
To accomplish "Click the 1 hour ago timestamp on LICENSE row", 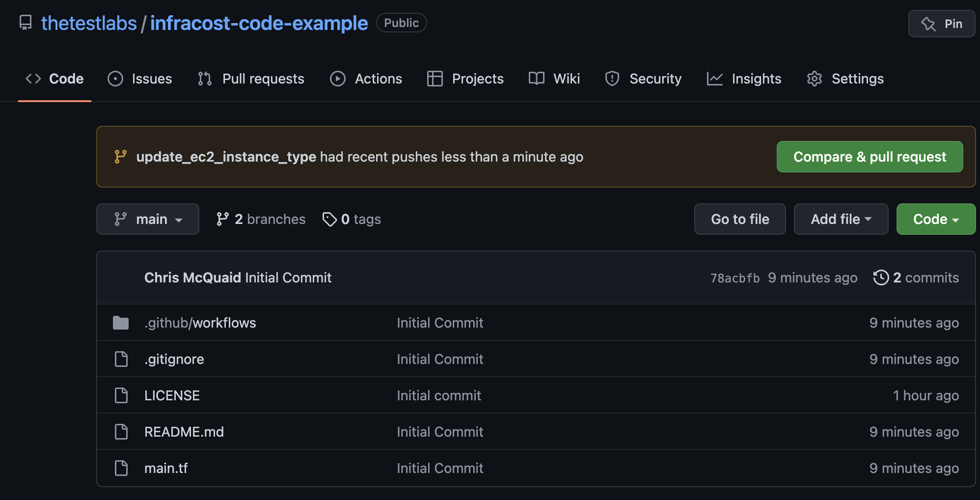I will click(926, 395).
